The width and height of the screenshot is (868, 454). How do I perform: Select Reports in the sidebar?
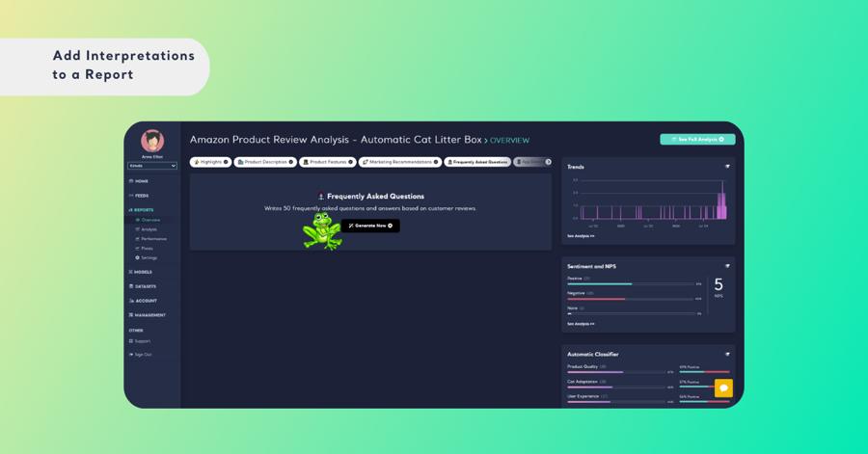pos(141,209)
